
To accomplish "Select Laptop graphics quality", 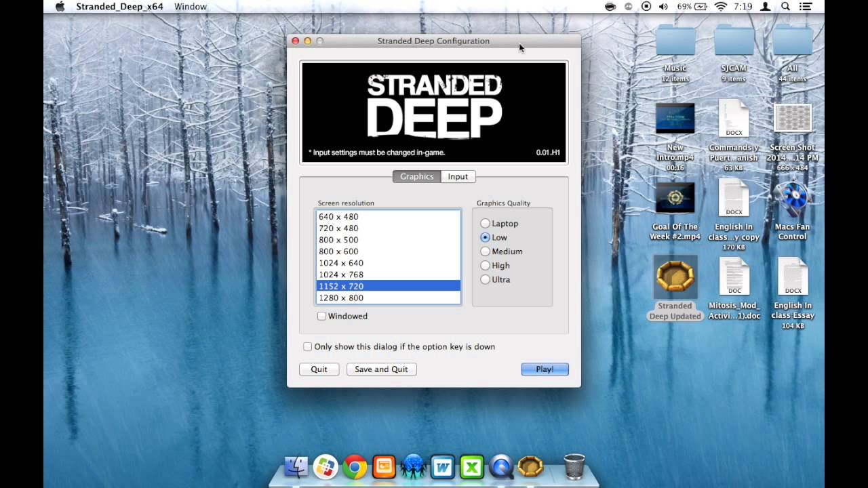I will [x=485, y=224].
